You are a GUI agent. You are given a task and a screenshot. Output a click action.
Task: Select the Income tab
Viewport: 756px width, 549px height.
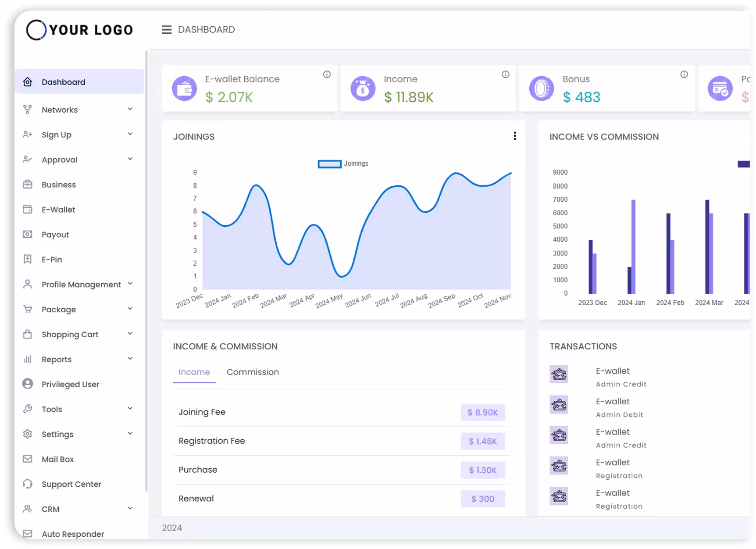coord(194,372)
